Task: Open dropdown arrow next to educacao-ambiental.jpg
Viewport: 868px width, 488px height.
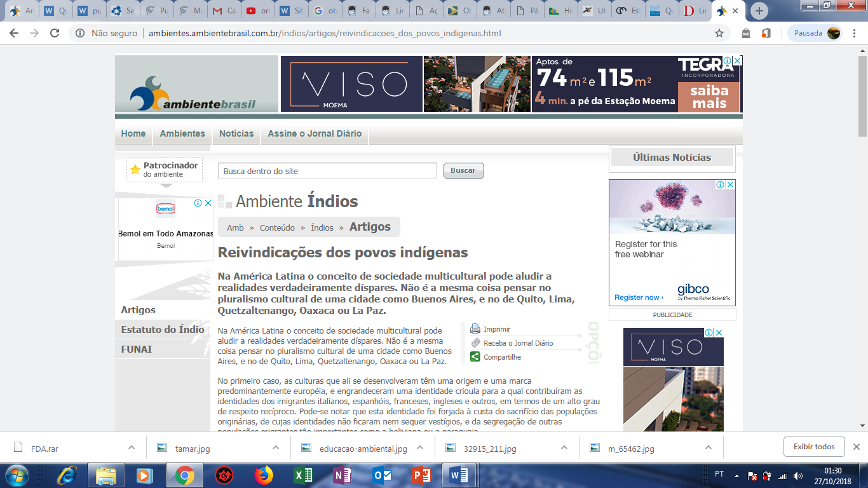Action: (x=420, y=448)
